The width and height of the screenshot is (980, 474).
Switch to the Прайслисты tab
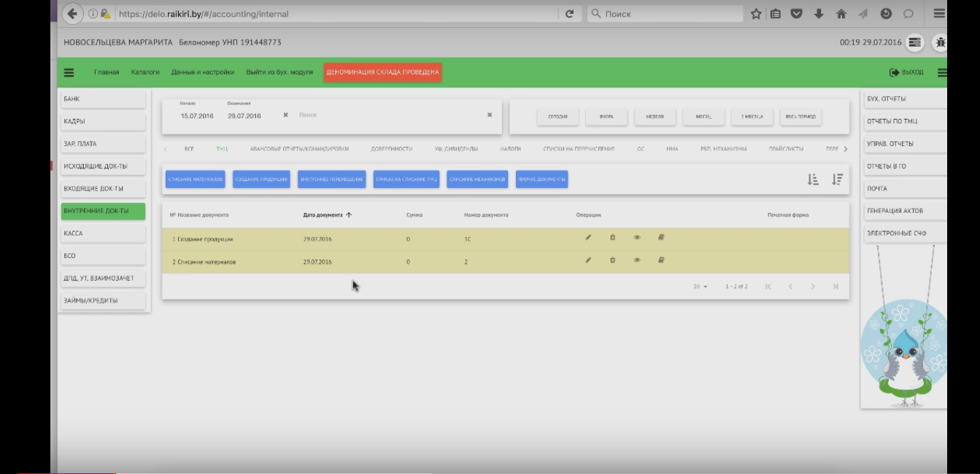click(x=786, y=149)
